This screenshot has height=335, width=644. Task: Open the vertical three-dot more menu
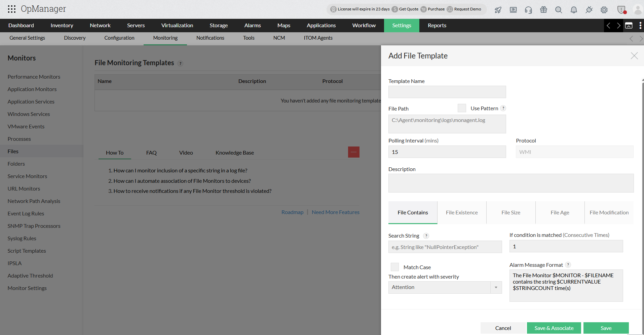[640, 26]
